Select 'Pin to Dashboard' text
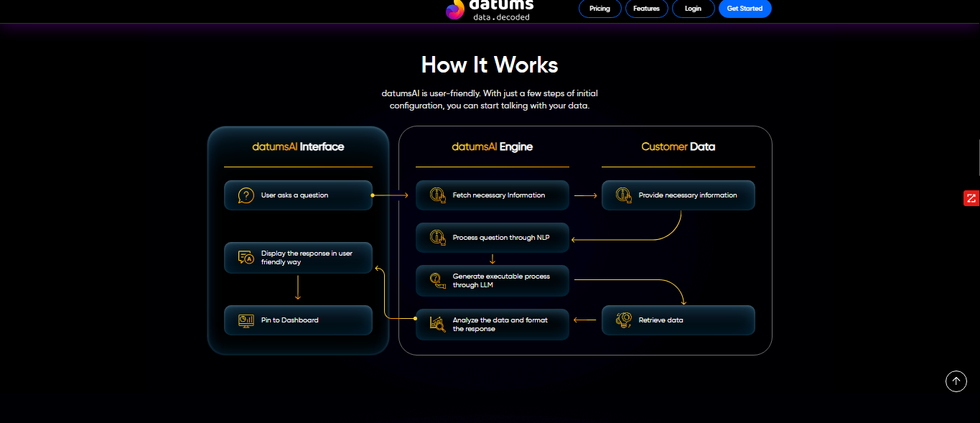The width and height of the screenshot is (980, 423). 289,320
